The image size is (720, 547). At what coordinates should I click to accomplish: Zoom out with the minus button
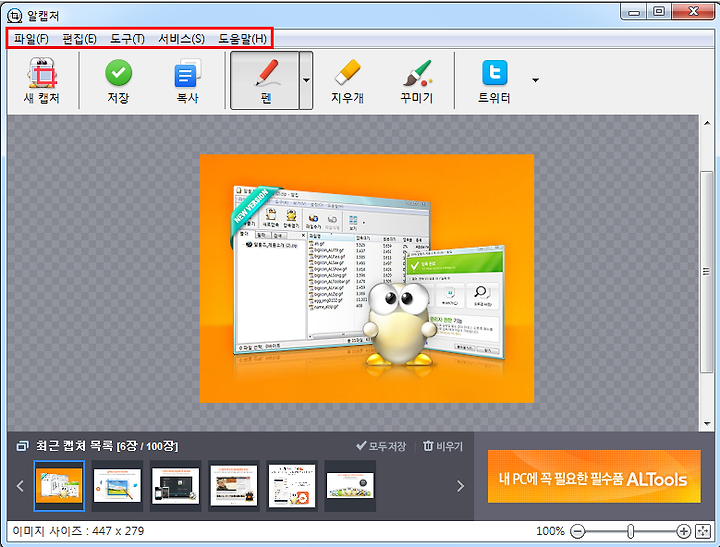(x=578, y=532)
